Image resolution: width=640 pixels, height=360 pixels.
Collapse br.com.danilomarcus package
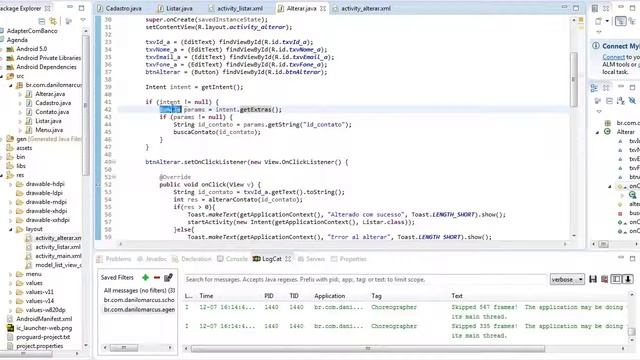click(x=11, y=85)
